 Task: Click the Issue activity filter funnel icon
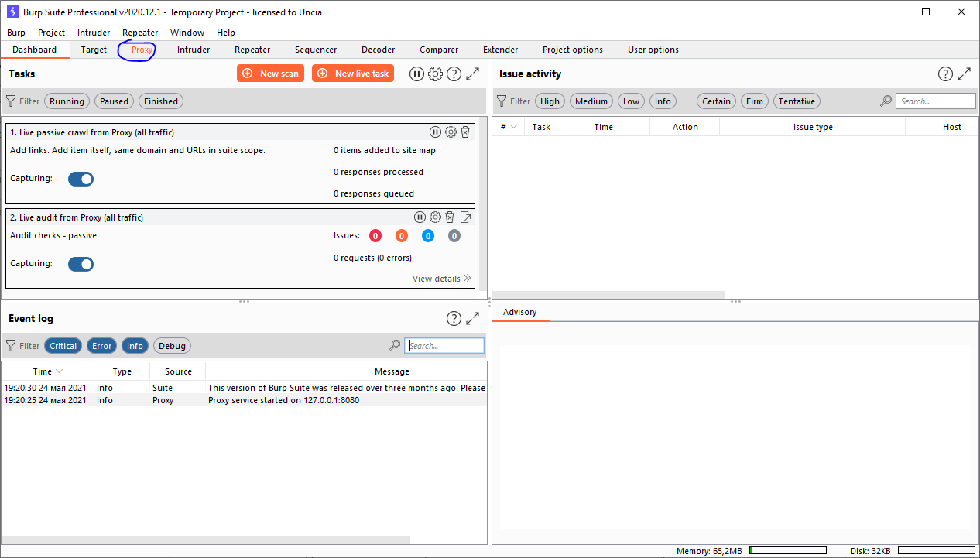pos(502,101)
